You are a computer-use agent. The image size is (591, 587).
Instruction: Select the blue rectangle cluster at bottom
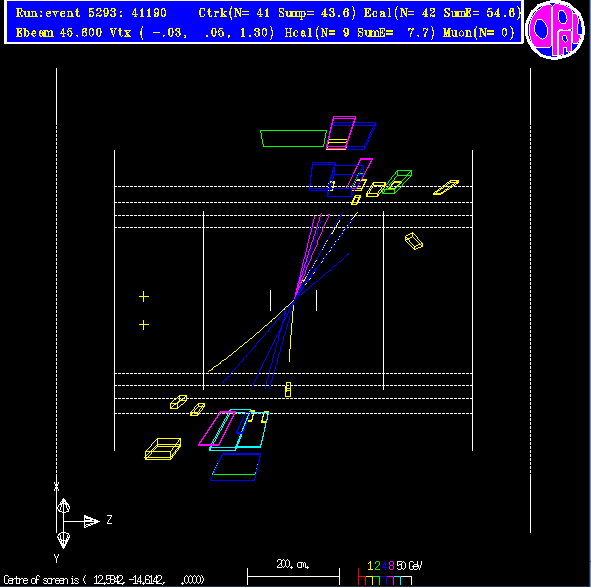pos(236,467)
